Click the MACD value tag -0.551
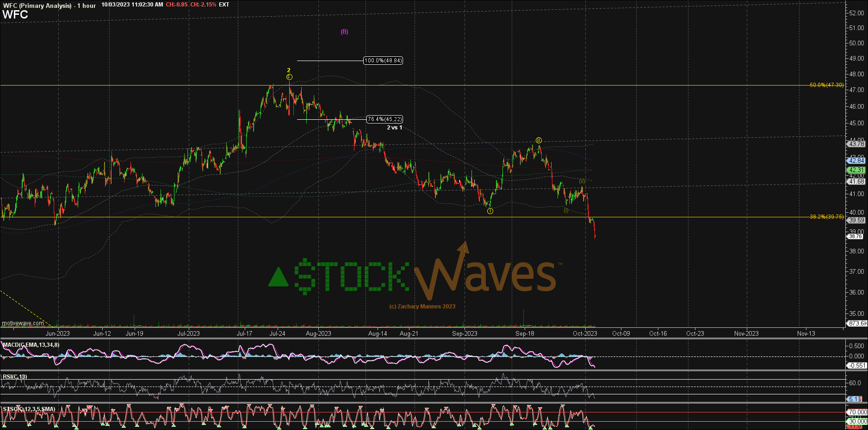 point(856,365)
